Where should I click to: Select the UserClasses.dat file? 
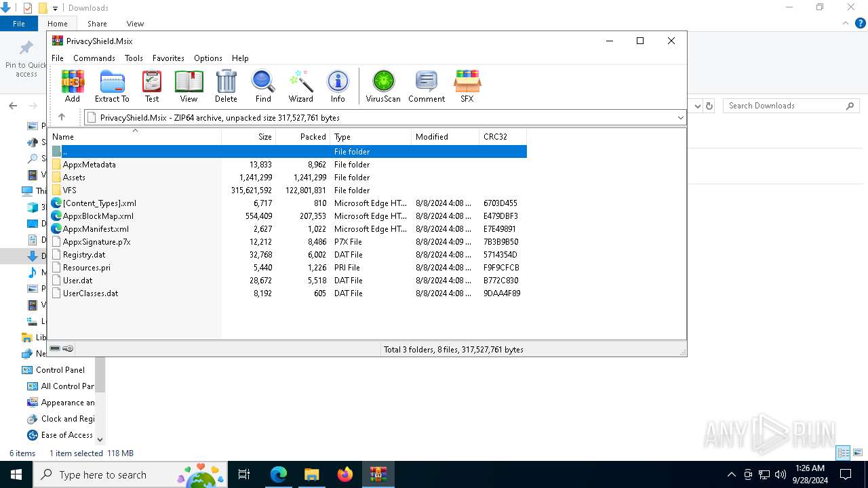point(288,293)
